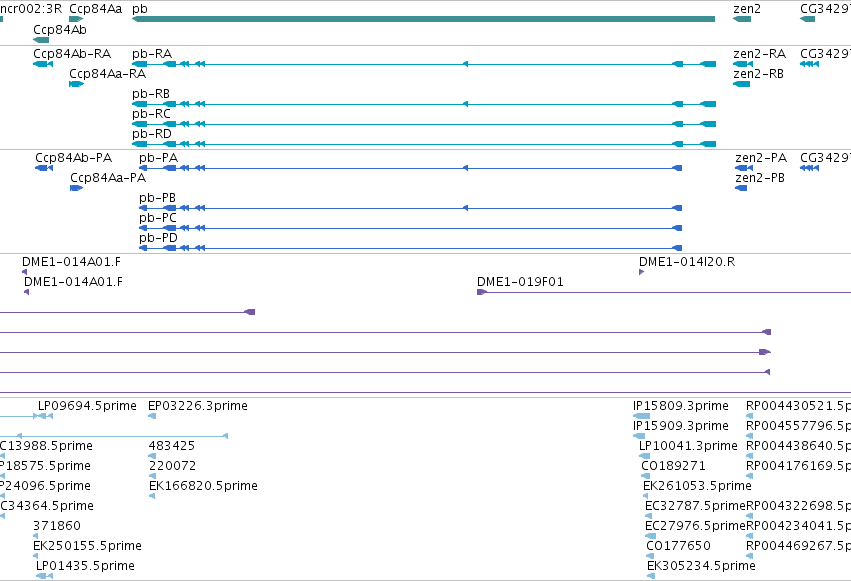Click the LP09694.5prime EST label
Viewport: 851px width, 581px height.
point(87,406)
